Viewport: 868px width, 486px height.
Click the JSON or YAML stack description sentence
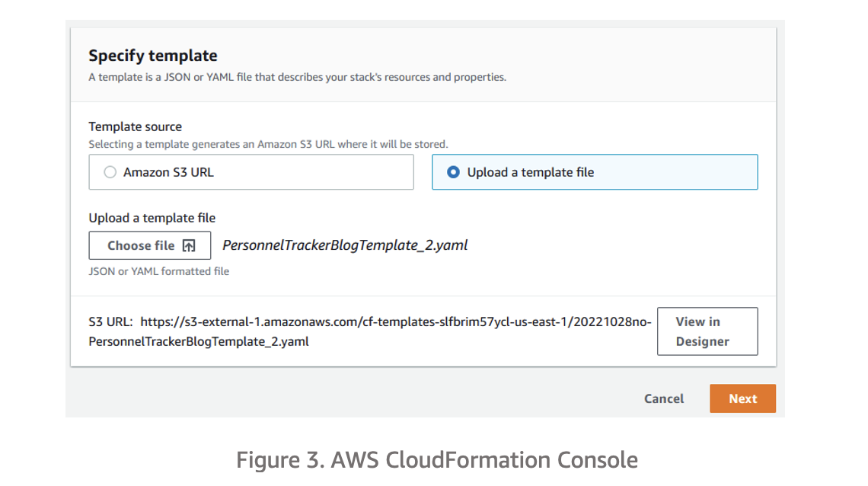(297, 77)
